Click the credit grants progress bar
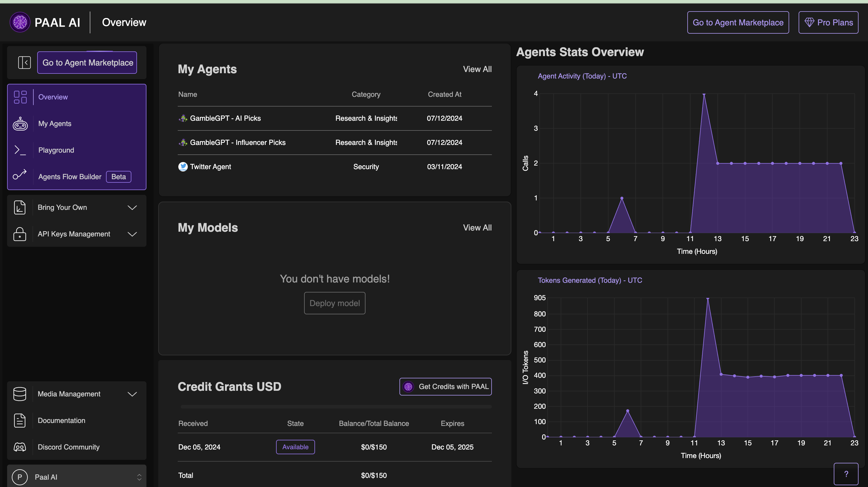The image size is (868, 487). (x=336, y=407)
